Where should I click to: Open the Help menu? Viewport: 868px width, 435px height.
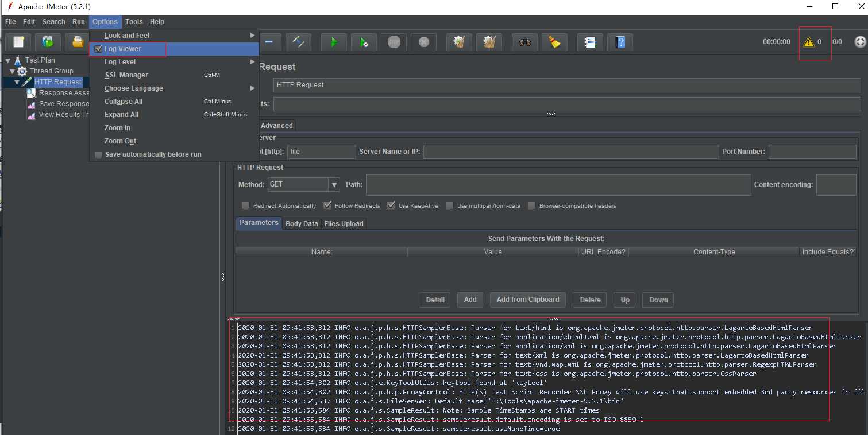[157, 22]
